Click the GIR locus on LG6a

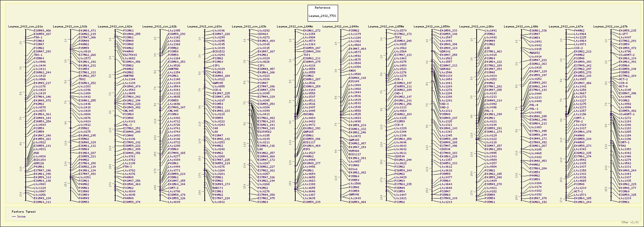487,48
